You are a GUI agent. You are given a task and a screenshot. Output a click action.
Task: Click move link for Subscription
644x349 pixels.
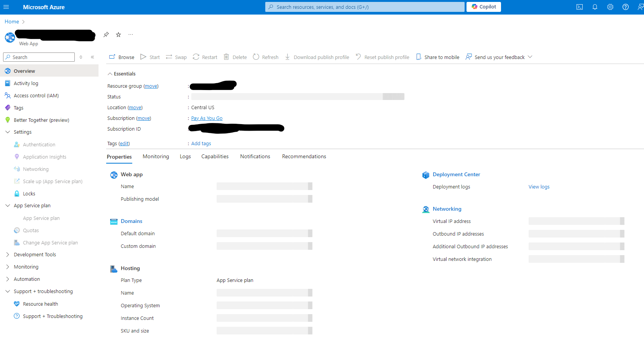144,118
